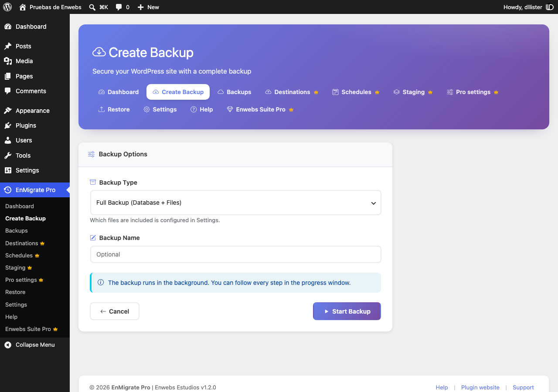The image size is (558, 392).
Task: Open the Tools menu item
Action: [35, 155]
